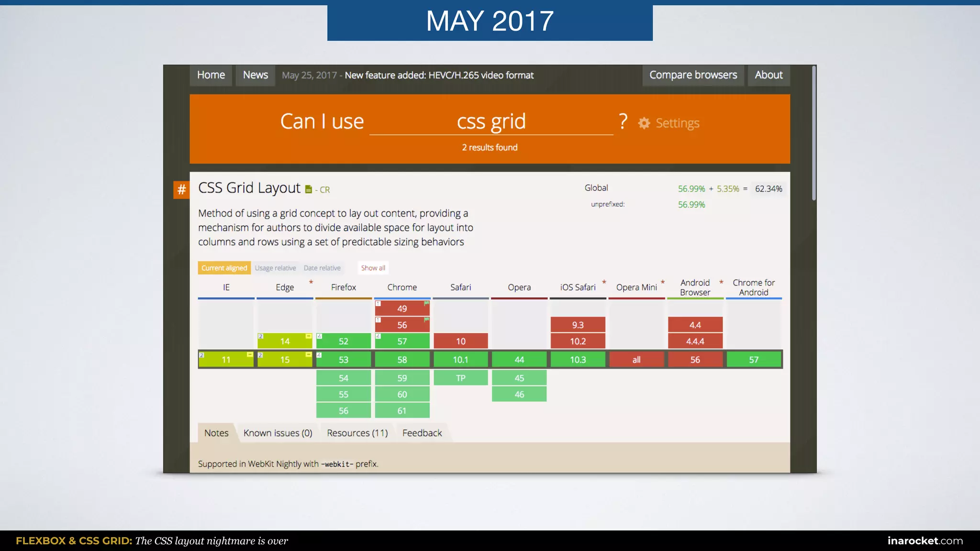This screenshot has width=980, height=551.
Task: Open the HEVC/H.265 news link
Action: (439, 75)
